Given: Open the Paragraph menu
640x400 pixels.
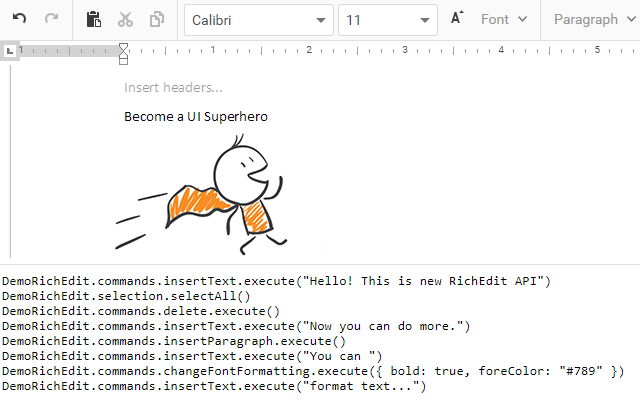Looking at the screenshot, I should (593, 19).
